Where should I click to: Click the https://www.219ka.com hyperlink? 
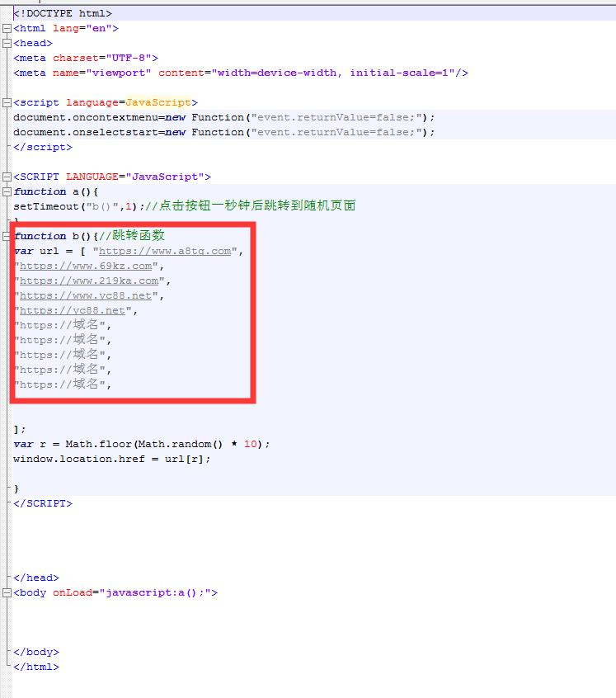coord(89,281)
